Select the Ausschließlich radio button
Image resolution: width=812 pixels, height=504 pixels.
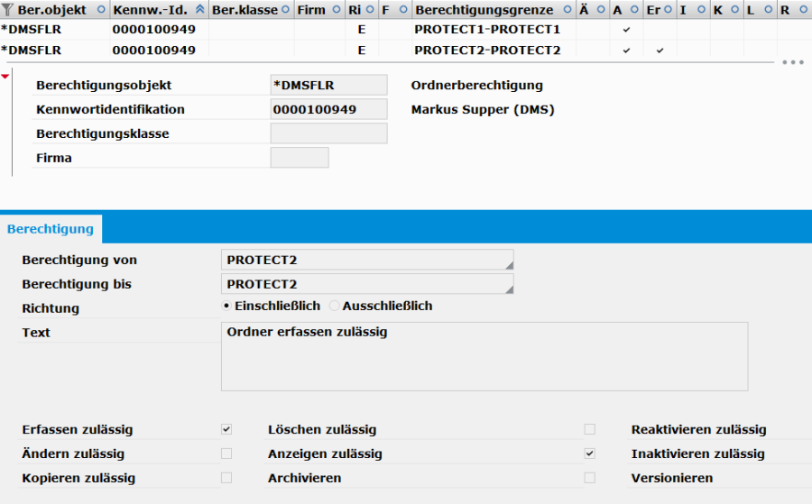click(x=335, y=306)
